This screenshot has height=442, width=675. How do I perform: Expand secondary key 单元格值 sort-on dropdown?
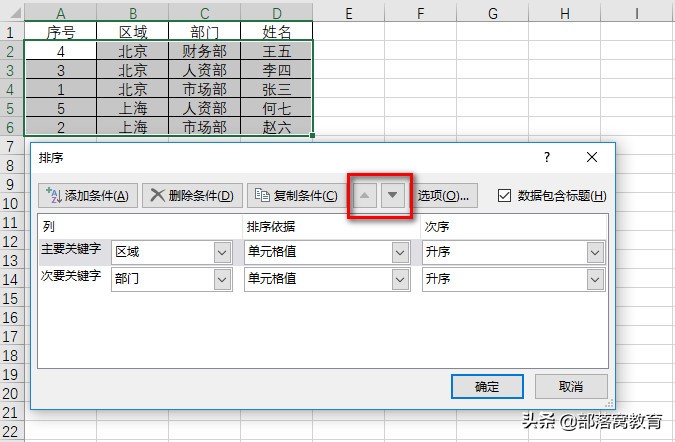pyautogui.click(x=400, y=280)
